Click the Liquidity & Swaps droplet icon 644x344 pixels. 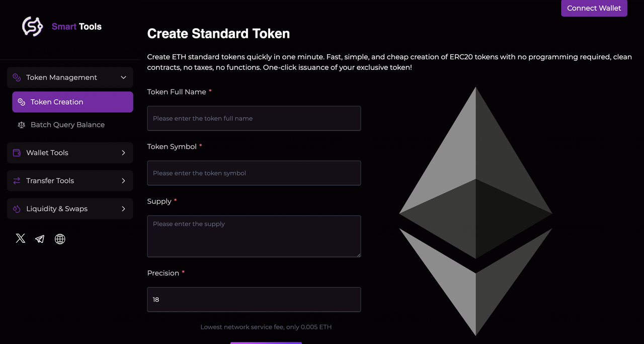(x=17, y=209)
